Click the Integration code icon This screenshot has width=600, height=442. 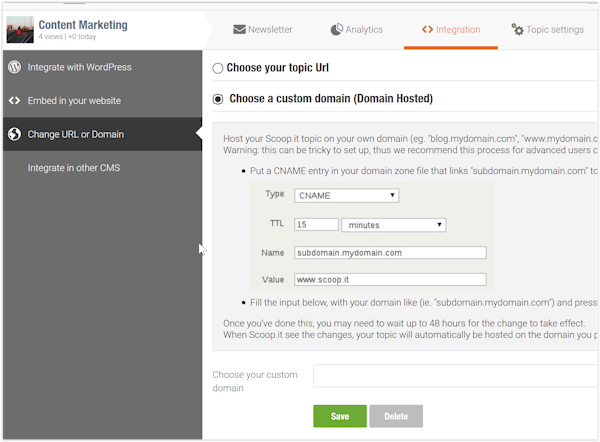pyautogui.click(x=427, y=29)
